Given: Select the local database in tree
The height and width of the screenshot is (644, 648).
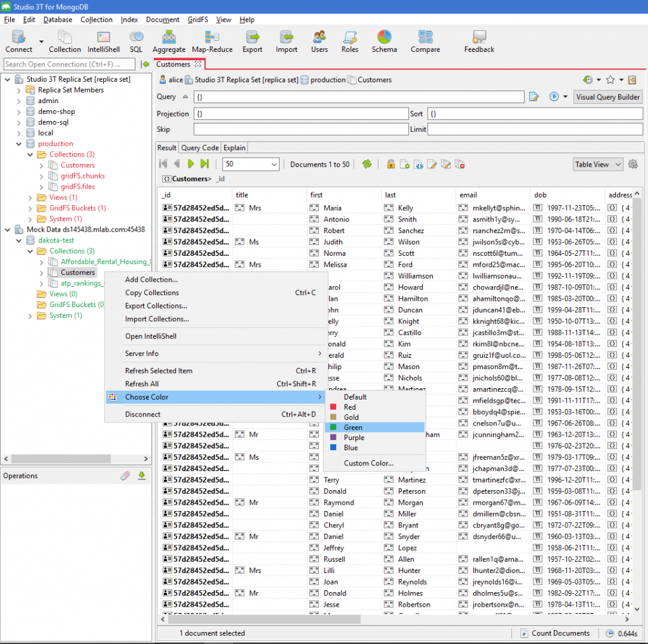Looking at the screenshot, I should 46,133.
